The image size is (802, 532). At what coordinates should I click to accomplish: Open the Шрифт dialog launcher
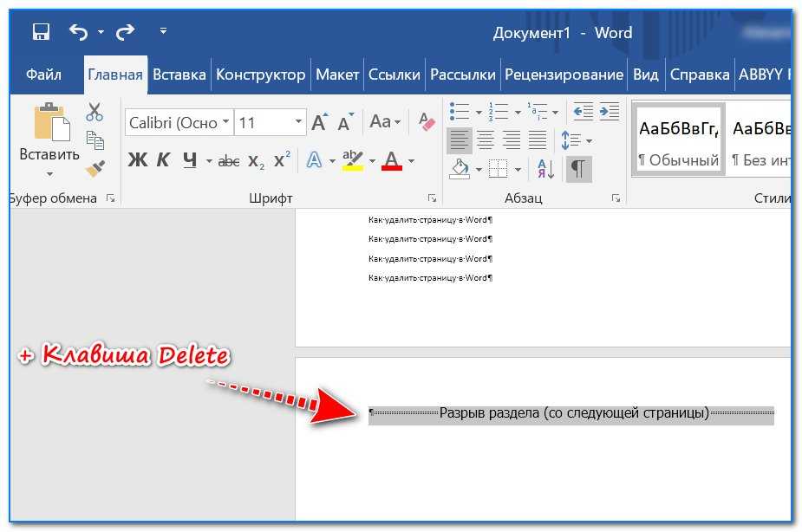pyautogui.click(x=432, y=198)
